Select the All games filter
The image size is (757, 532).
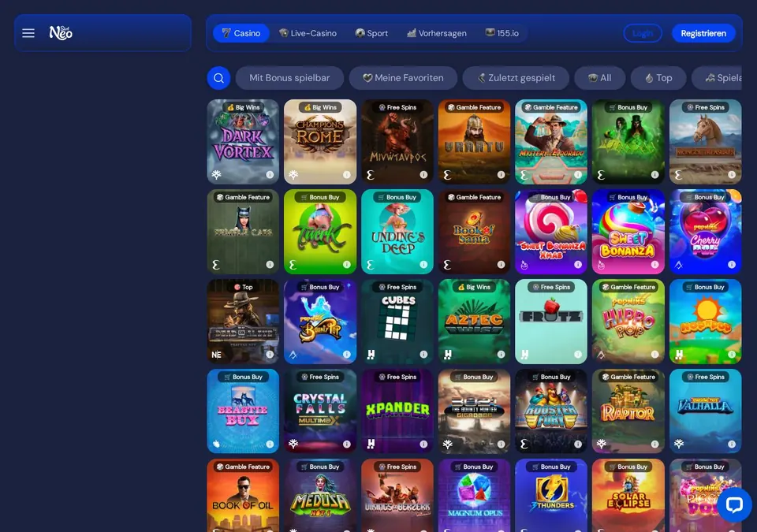pyautogui.click(x=600, y=78)
